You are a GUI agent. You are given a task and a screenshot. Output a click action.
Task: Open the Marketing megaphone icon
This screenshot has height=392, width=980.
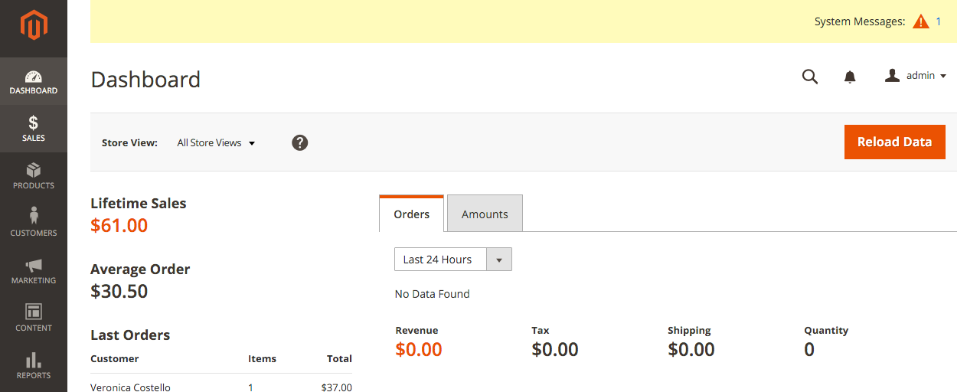coord(34,266)
